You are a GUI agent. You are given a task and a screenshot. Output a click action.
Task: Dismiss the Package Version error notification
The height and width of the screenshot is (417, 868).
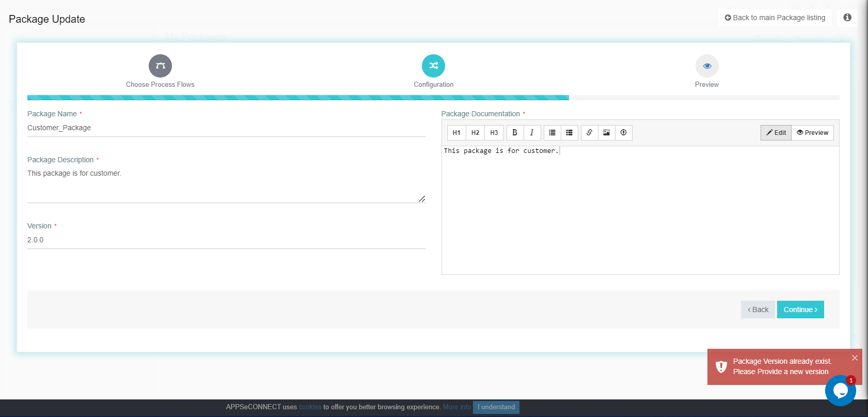click(855, 358)
